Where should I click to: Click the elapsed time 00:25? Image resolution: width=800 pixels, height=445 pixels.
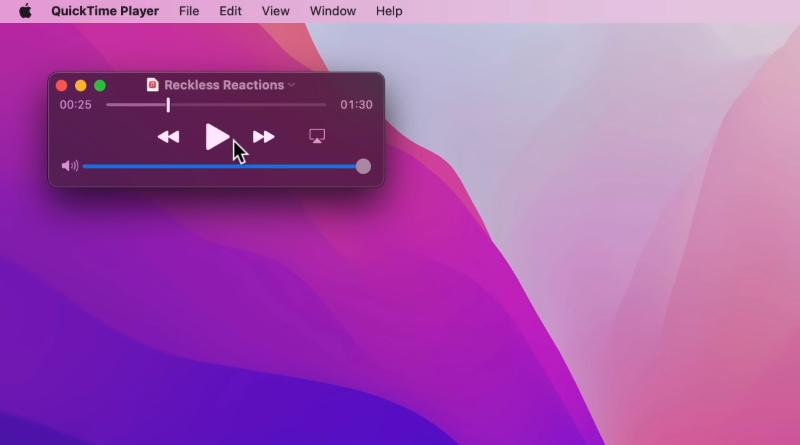(76, 105)
